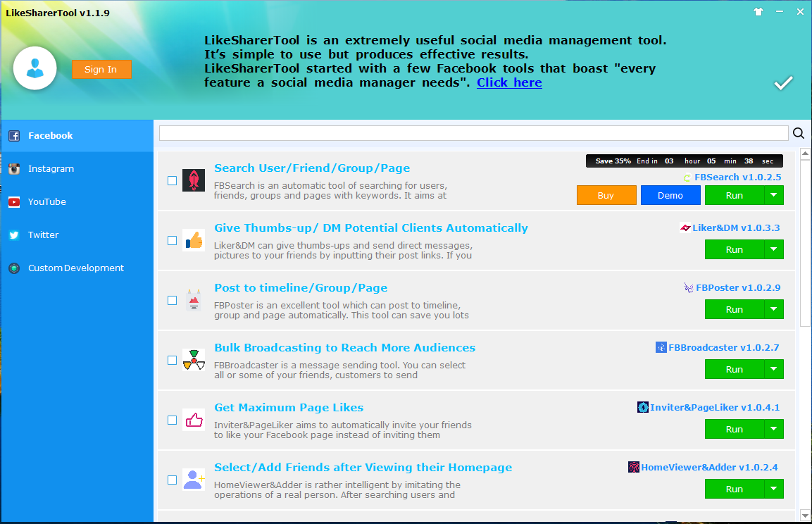Open the dropdown arrow next to FBSearch Run

pyautogui.click(x=774, y=195)
